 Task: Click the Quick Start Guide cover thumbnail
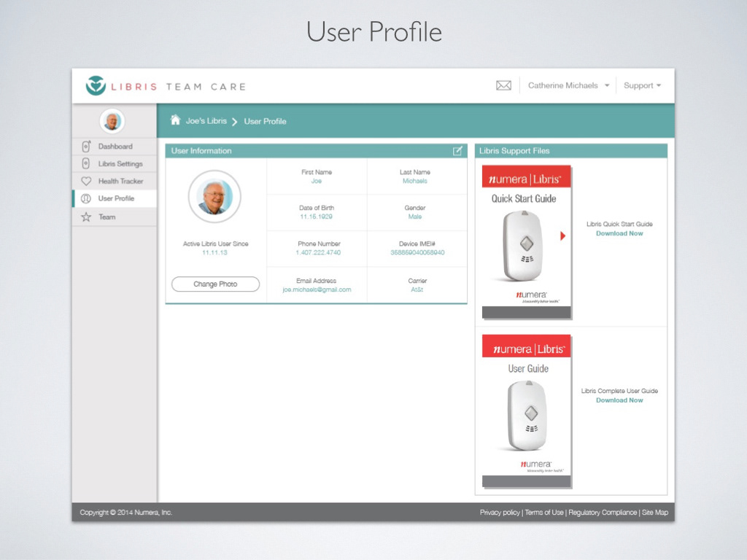[527, 242]
